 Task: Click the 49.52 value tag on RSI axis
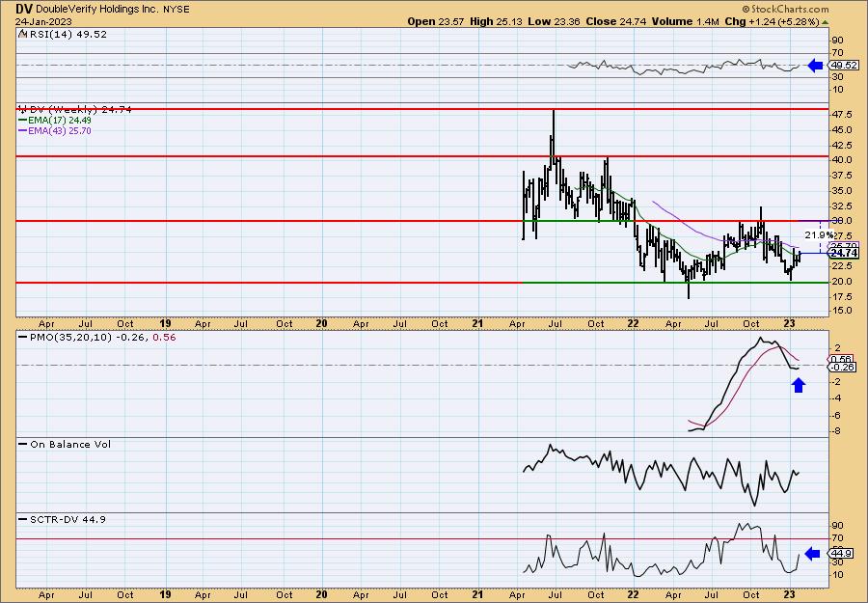point(843,66)
